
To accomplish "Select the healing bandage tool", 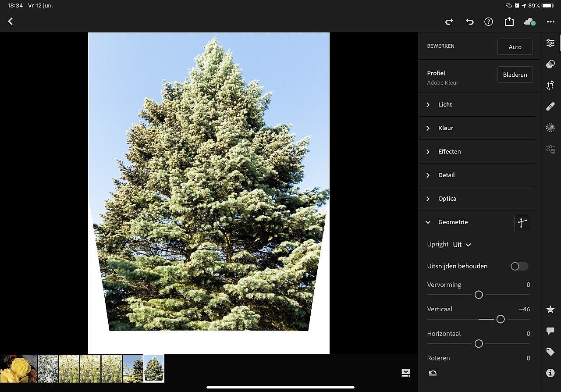I will coord(550,106).
